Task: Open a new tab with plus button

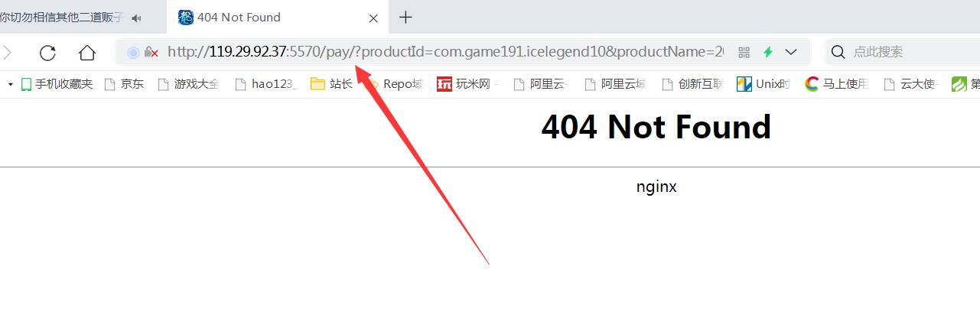Action: [x=406, y=17]
